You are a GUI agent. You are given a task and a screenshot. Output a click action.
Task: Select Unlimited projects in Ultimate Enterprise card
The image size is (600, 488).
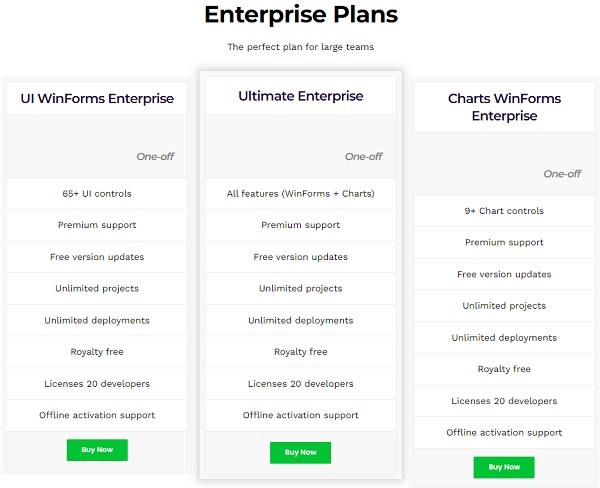[300, 289]
